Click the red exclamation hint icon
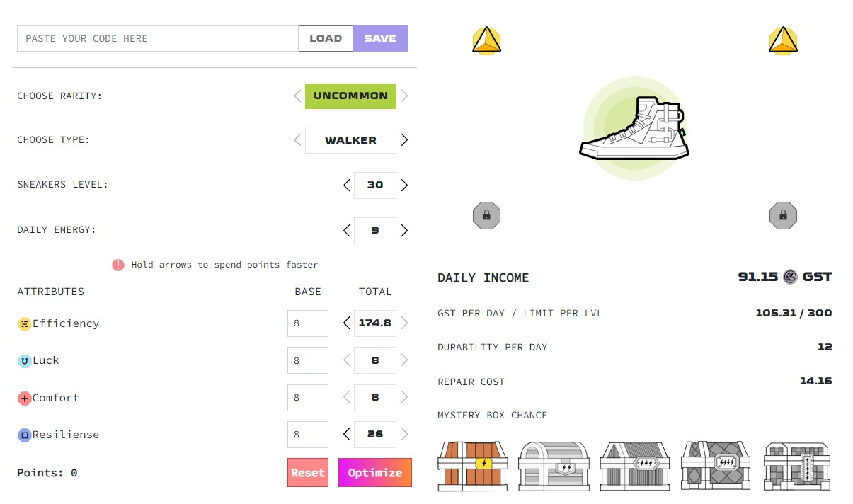853x504 pixels. (x=118, y=265)
